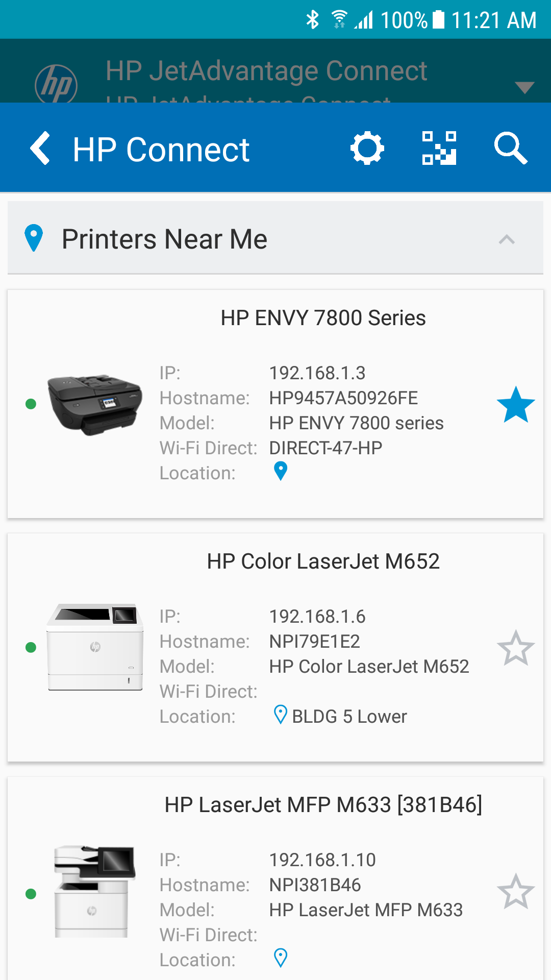The width and height of the screenshot is (551, 980).
Task: Tap the HP logo in the header
Action: 56,84
